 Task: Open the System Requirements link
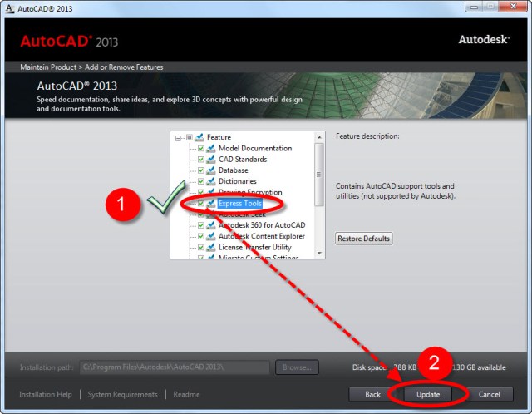[x=122, y=394]
